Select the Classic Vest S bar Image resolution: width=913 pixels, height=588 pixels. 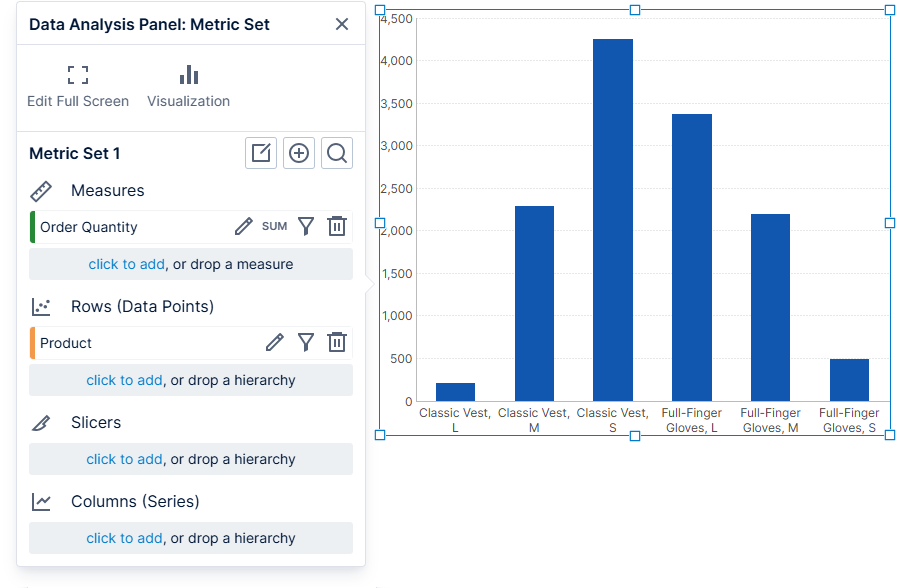click(613, 220)
